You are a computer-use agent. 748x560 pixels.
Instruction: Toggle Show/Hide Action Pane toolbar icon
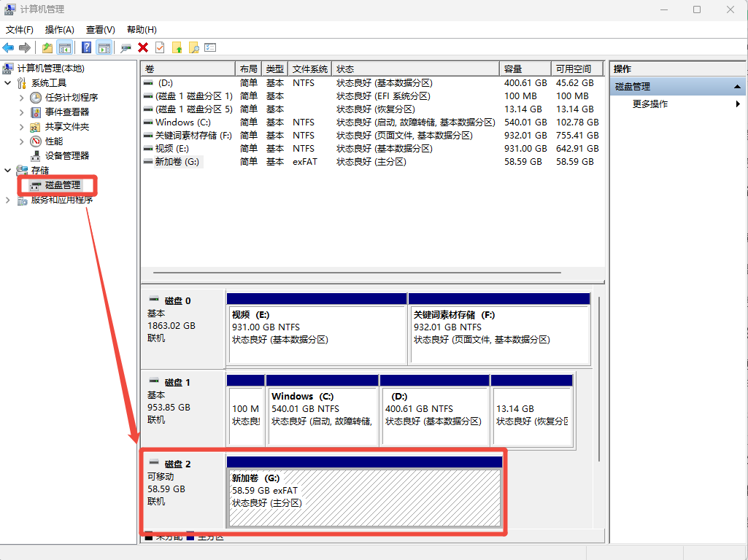104,47
